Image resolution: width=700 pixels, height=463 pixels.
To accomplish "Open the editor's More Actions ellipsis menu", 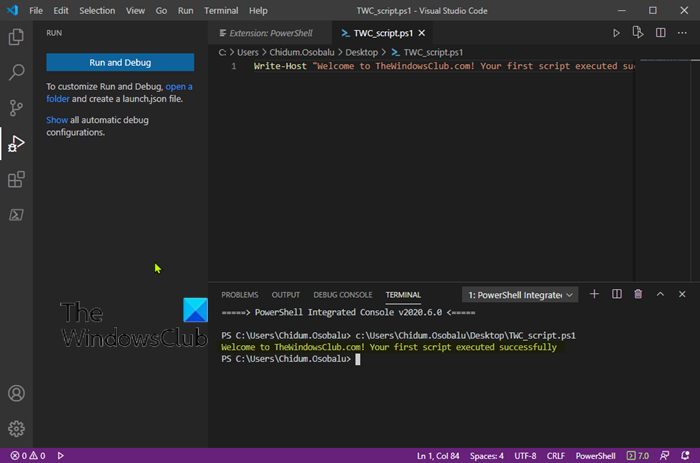I will coord(682,33).
